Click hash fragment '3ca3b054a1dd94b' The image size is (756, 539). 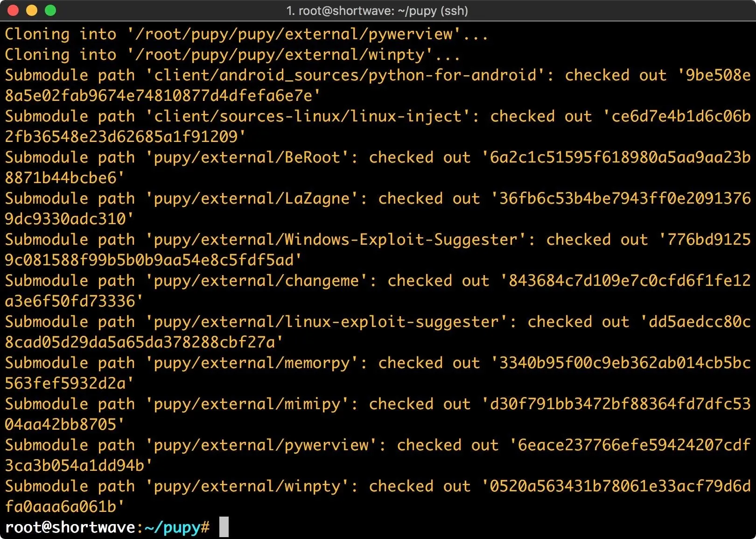coord(75,466)
